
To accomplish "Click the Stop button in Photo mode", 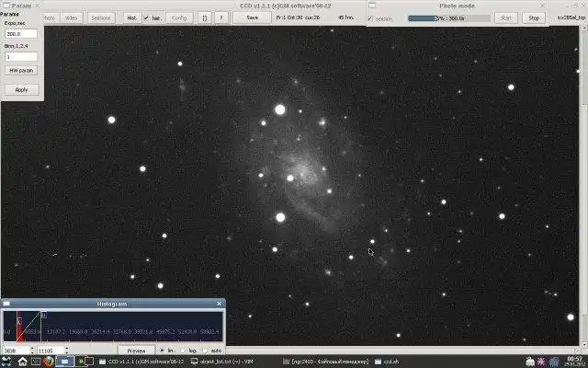I will [534, 17].
